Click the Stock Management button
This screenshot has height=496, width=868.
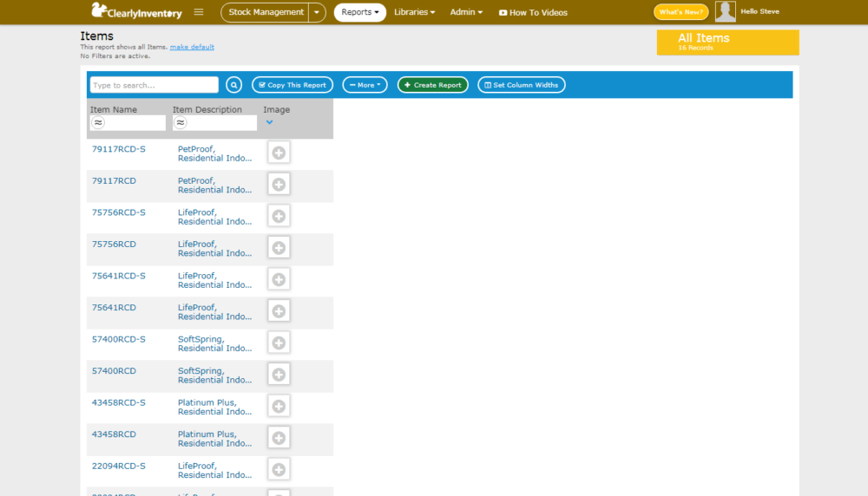265,12
